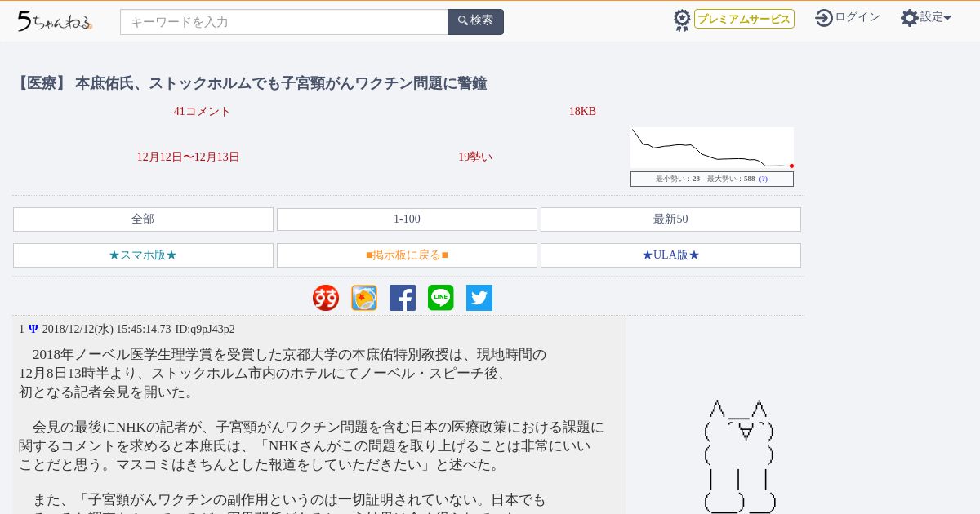Click the 設定 gear icon

(910, 17)
